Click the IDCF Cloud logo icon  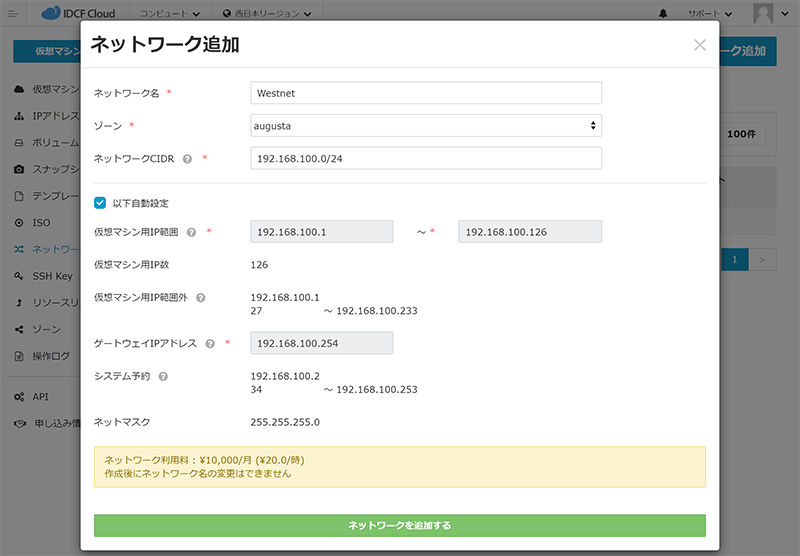pyautogui.click(x=52, y=13)
